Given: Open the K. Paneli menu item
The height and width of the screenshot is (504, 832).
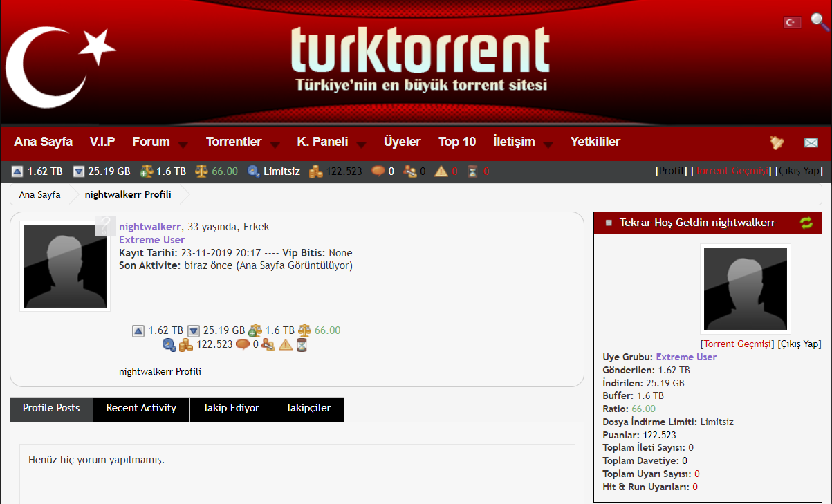Looking at the screenshot, I should 322,142.
